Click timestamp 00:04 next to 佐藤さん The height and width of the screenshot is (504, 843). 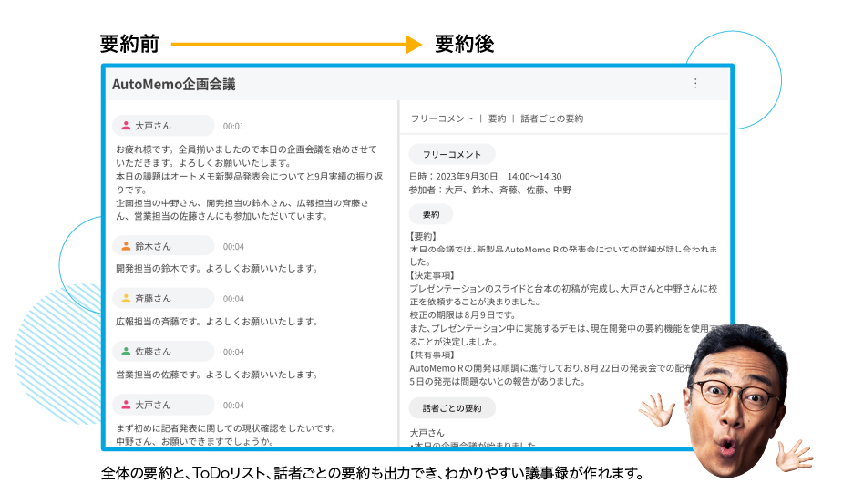click(x=233, y=352)
